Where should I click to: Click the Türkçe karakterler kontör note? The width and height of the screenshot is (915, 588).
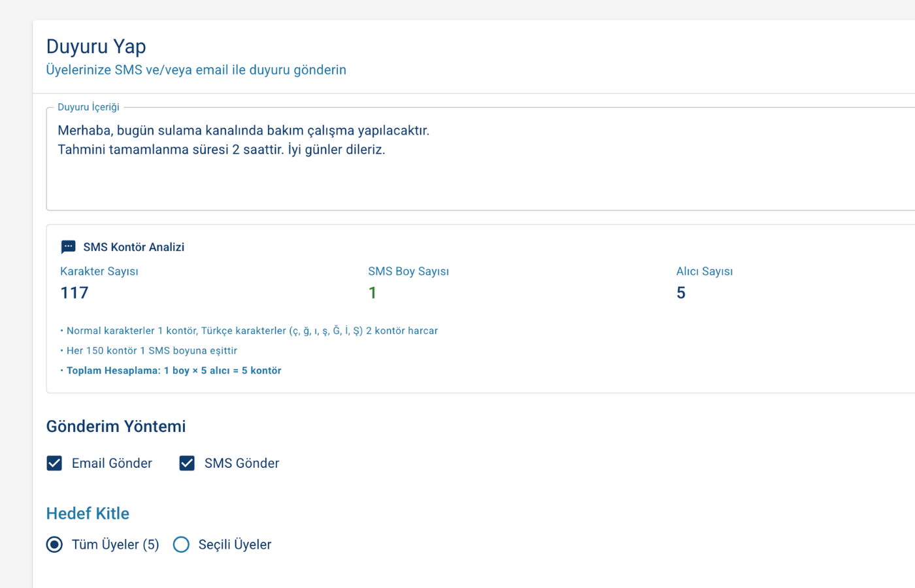tap(252, 331)
